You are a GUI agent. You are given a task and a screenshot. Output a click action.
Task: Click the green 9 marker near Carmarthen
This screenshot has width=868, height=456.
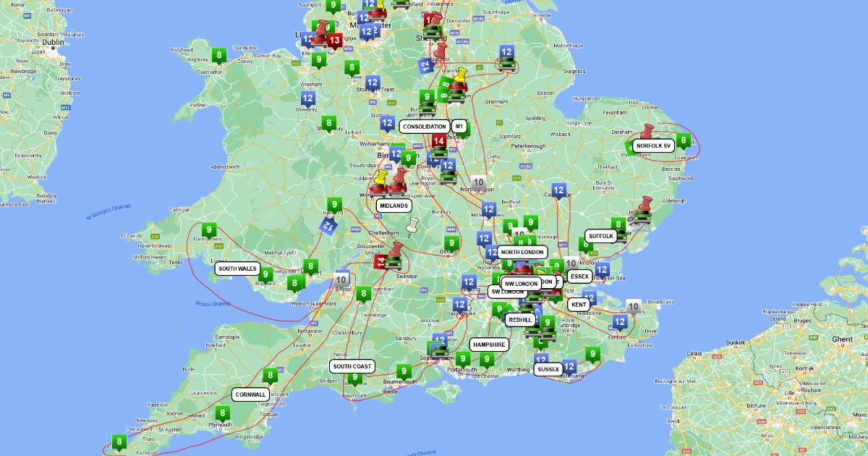208,232
